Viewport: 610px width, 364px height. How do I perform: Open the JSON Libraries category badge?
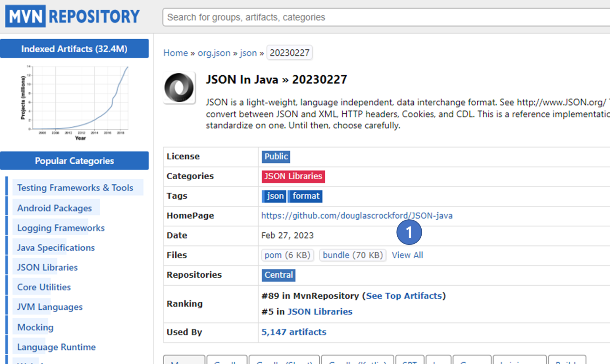[x=293, y=176]
